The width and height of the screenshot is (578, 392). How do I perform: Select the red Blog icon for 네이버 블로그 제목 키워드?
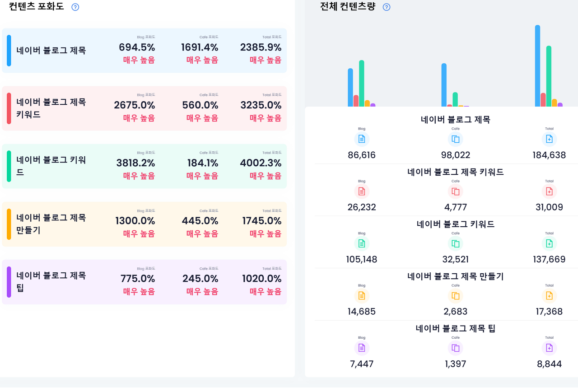click(x=362, y=191)
